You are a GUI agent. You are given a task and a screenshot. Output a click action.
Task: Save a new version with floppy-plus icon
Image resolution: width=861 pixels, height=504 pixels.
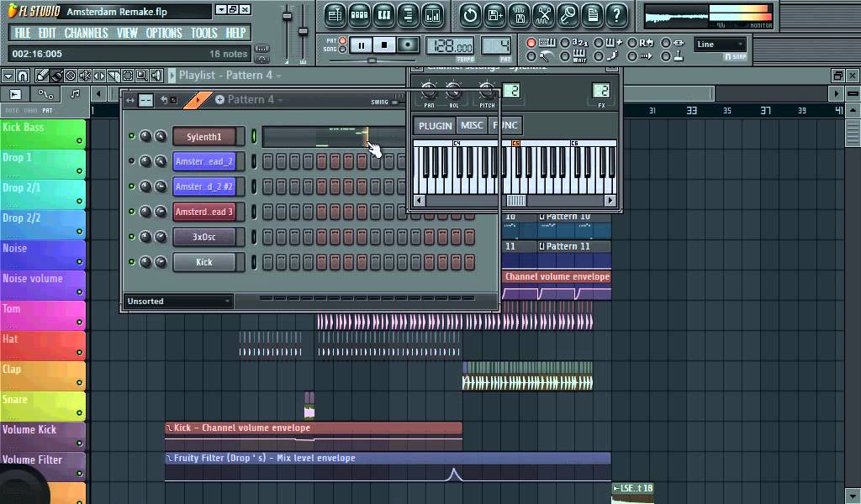click(494, 15)
